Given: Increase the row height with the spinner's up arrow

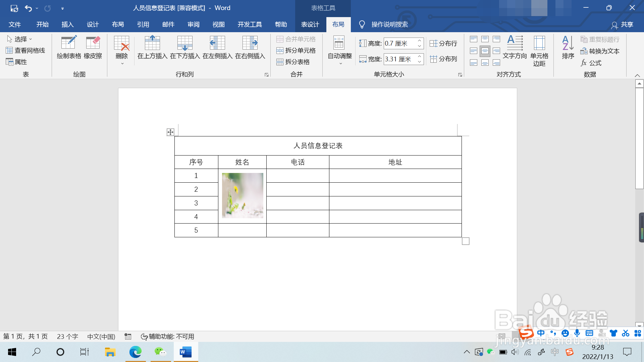Looking at the screenshot, I should coord(419,41).
